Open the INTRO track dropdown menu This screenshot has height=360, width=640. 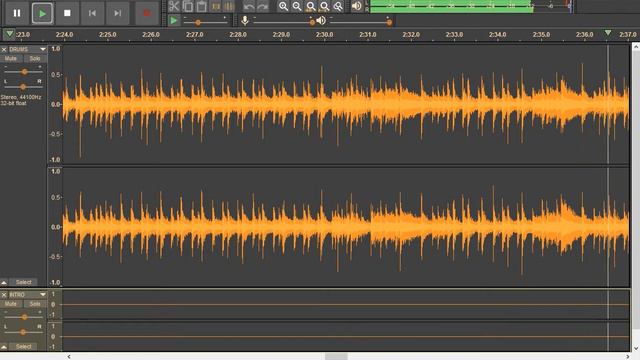(43, 294)
